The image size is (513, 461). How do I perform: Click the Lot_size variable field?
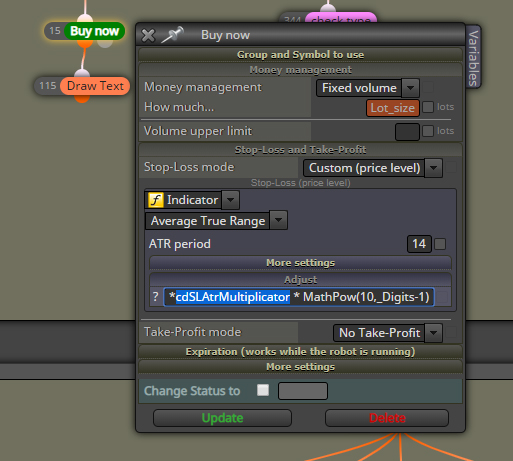coord(393,108)
